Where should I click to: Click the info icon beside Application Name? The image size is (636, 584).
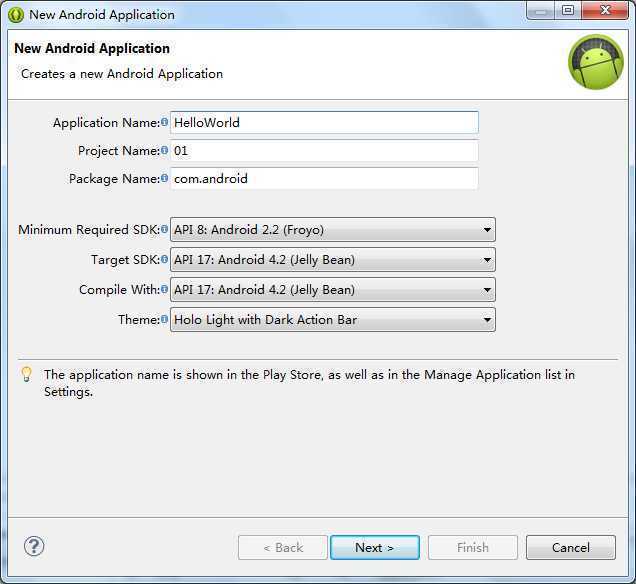164,122
